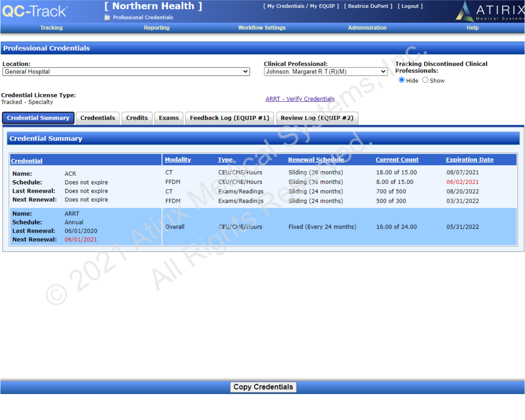Switch to the Exams tab

[169, 118]
